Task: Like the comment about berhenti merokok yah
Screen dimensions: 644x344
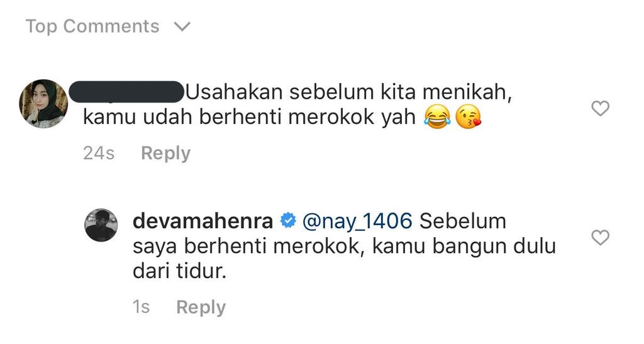Action: (x=600, y=108)
